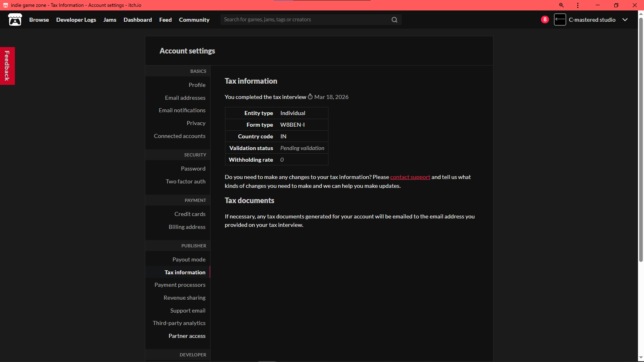Click the 'Withholding rate' row label

(x=251, y=160)
